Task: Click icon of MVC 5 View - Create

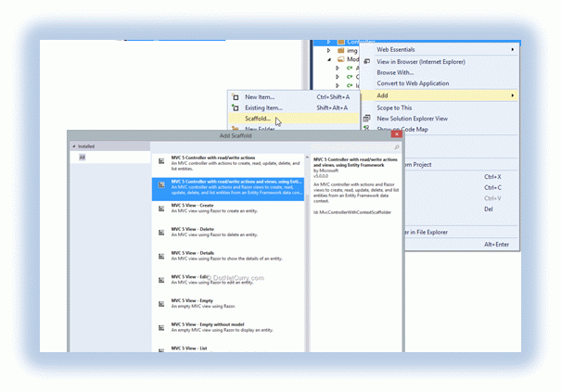Action: pyautogui.click(x=161, y=209)
